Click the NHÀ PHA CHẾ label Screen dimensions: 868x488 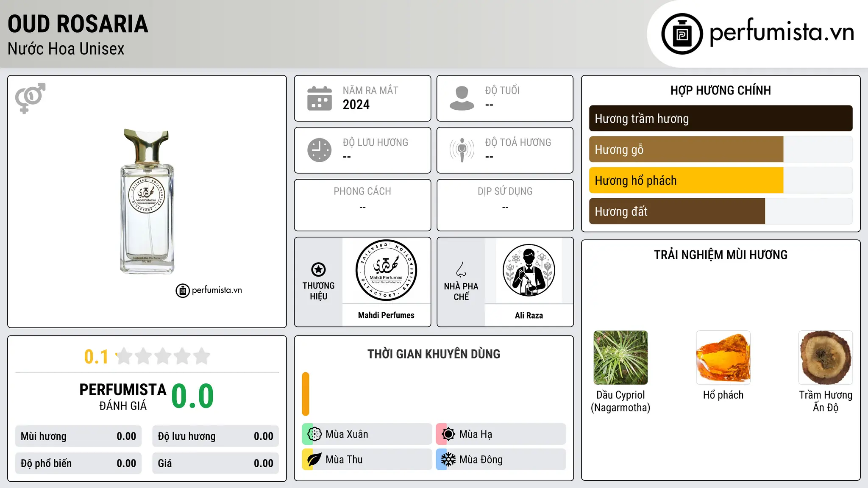461,291
